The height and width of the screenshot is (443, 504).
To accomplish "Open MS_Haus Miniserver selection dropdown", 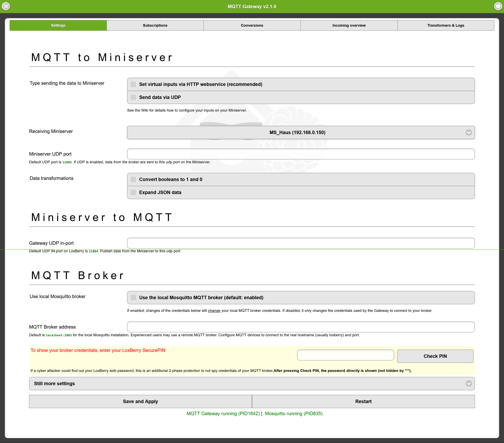I will point(297,133).
